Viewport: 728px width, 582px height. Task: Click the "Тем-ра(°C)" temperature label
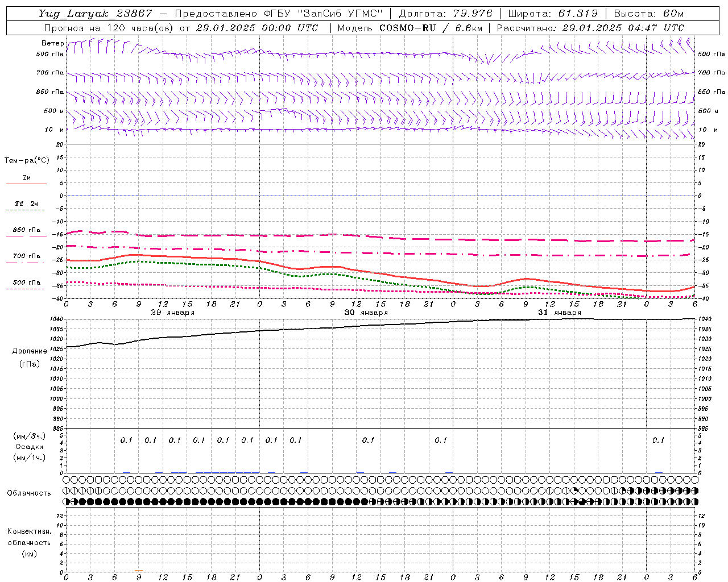tap(27, 161)
